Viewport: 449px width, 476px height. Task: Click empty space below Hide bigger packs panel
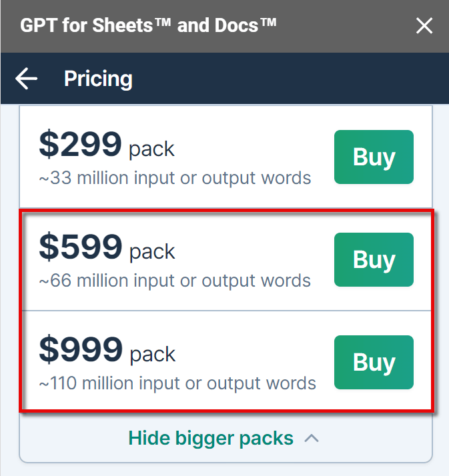[225, 469]
